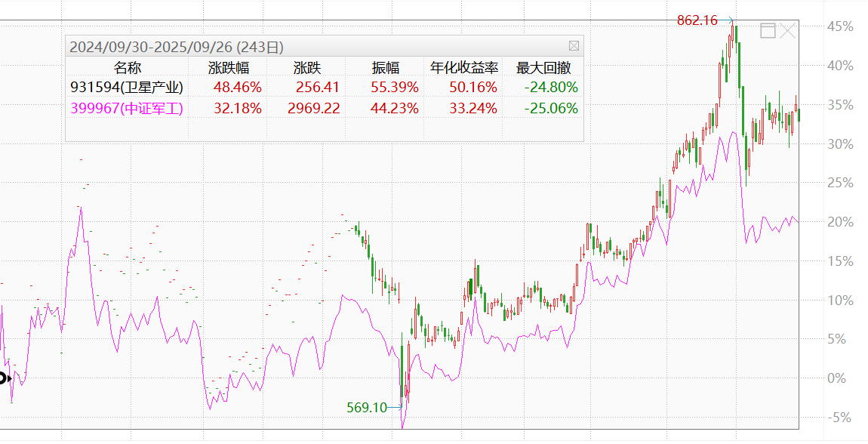Click the maximize square icon above the chart
868x444 pixels.
pos(768,31)
